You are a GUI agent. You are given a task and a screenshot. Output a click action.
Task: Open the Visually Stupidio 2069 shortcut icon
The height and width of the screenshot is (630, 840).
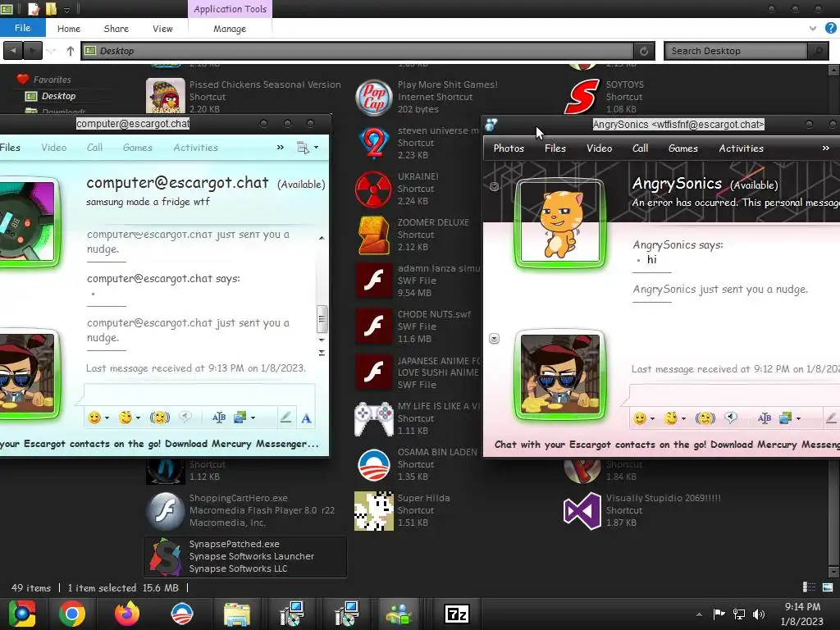(582, 510)
